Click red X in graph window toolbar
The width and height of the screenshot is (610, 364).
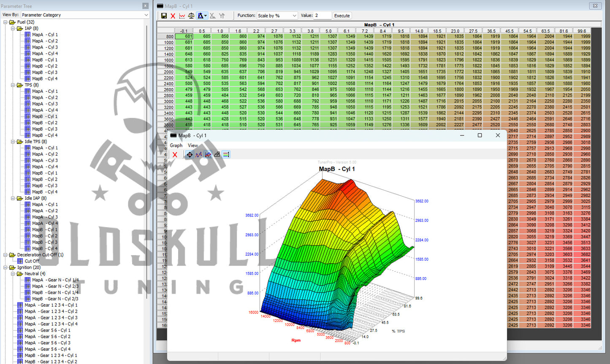pos(175,155)
